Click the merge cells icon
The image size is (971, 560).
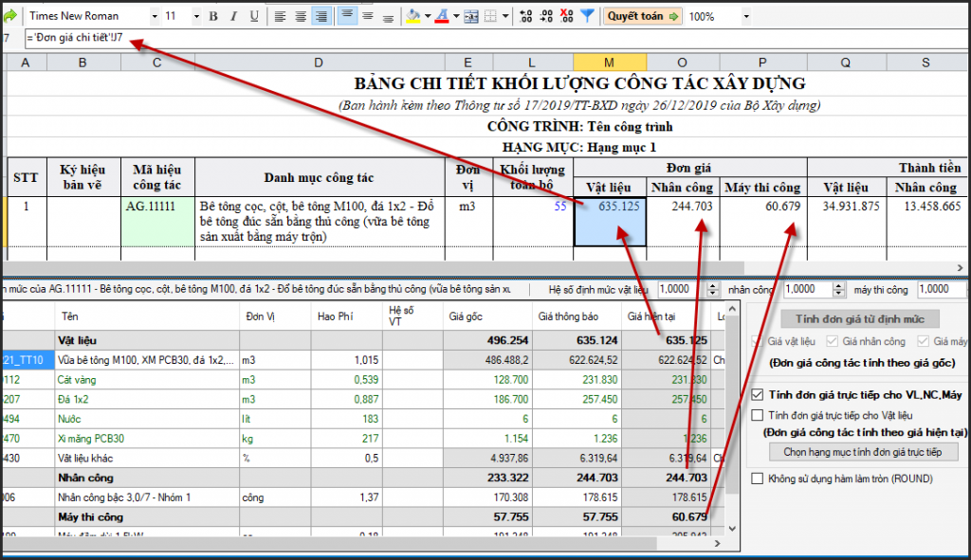tap(471, 16)
